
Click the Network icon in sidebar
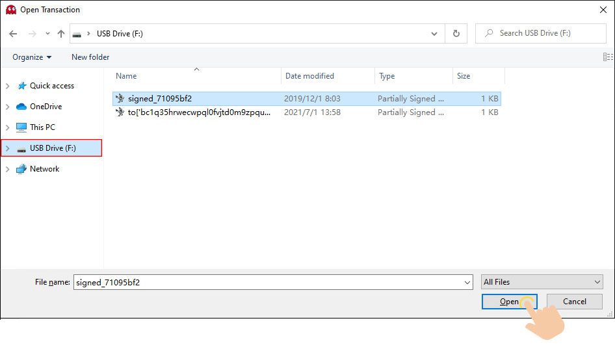21,169
